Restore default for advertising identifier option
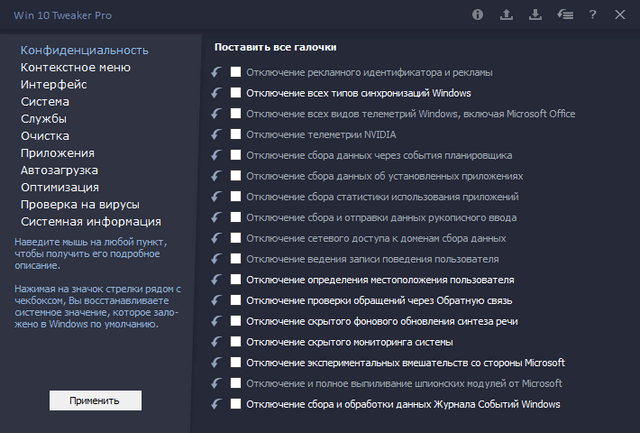This screenshot has width=640, height=433. pos(217,72)
